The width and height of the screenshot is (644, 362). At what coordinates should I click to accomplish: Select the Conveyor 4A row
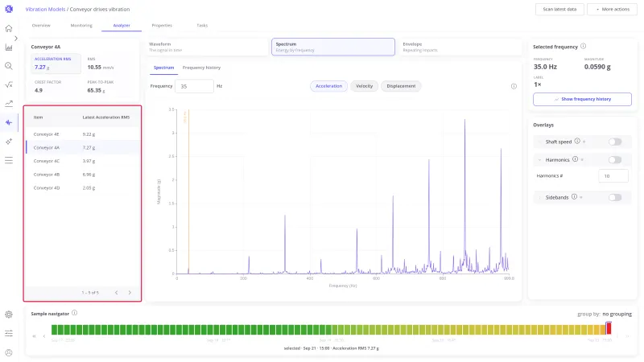[x=83, y=147]
